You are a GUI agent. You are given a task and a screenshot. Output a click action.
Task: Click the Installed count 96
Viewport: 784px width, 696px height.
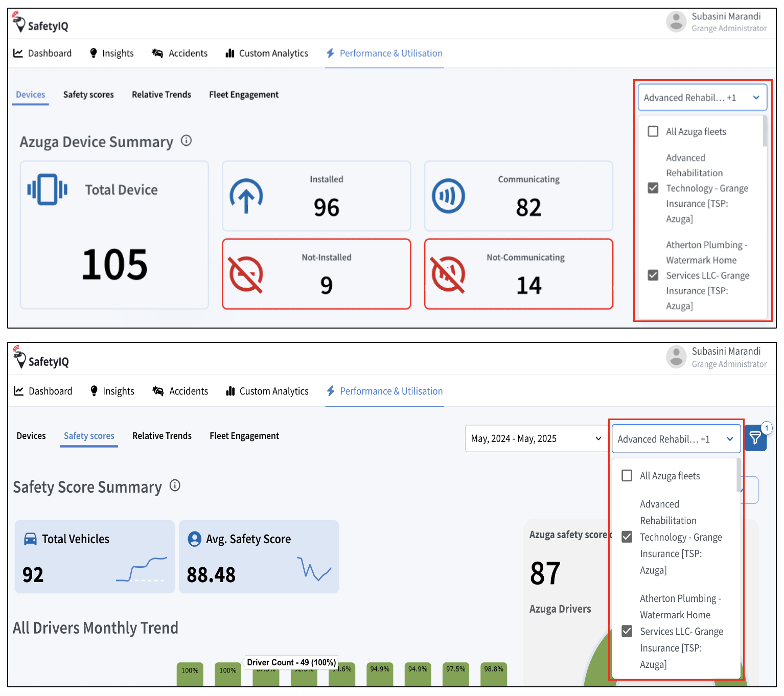327,207
